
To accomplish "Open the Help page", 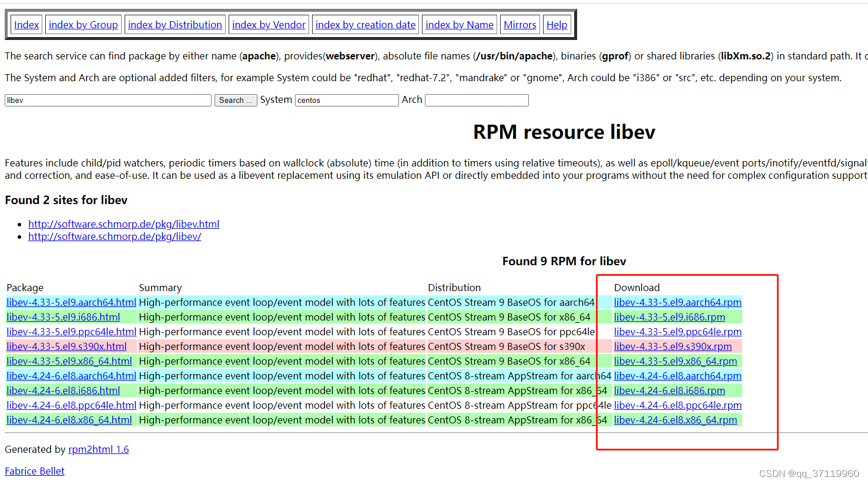I will click(x=557, y=25).
